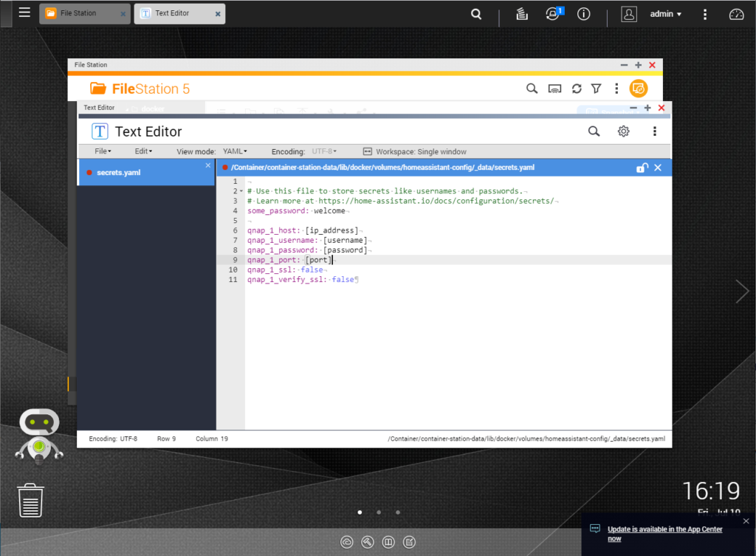This screenshot has height=556, width=756.
Task: Go to the next desktop page arrow
Action: click(x=742, y=291)
